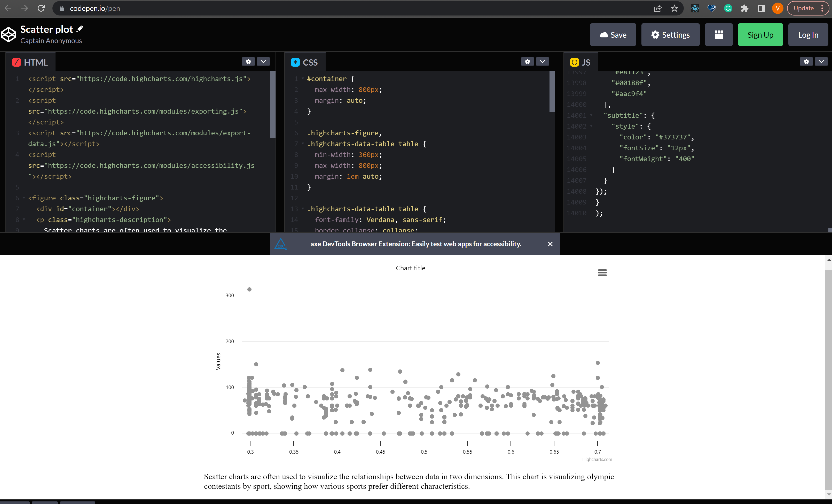
Task: Change editor layout with the layout icon
Action: tap(719, 34)
